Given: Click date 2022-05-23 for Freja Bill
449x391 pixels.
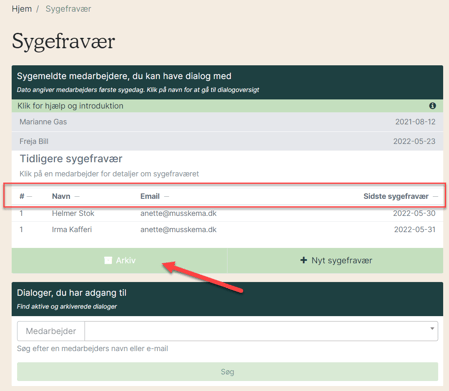Looking at the screenshot, I should click(x=414, y=141).
